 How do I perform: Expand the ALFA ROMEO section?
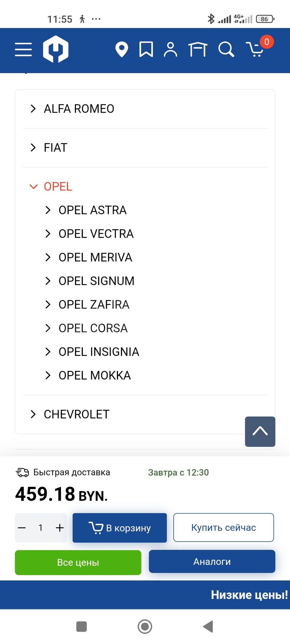[145, 109]
